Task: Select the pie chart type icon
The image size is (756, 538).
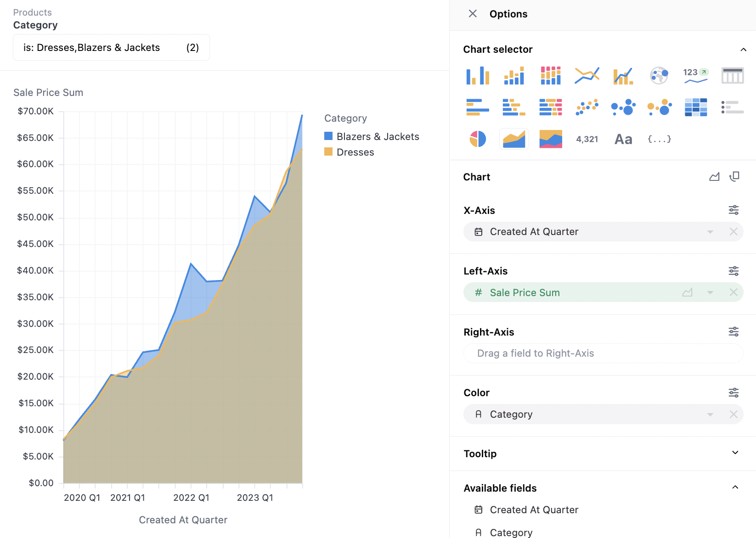Action: [x=478, y=139]
